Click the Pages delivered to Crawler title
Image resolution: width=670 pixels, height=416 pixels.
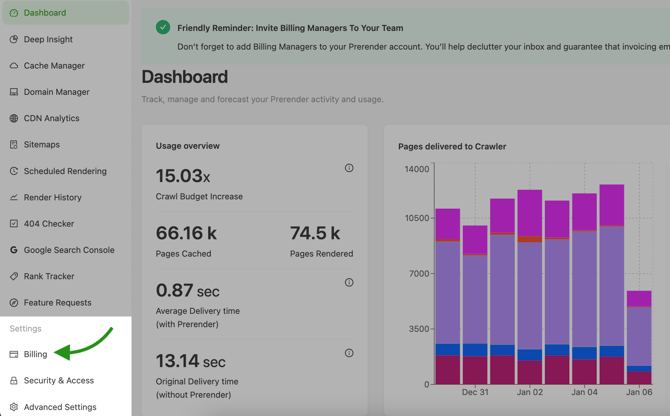click(x=452, y=146)
